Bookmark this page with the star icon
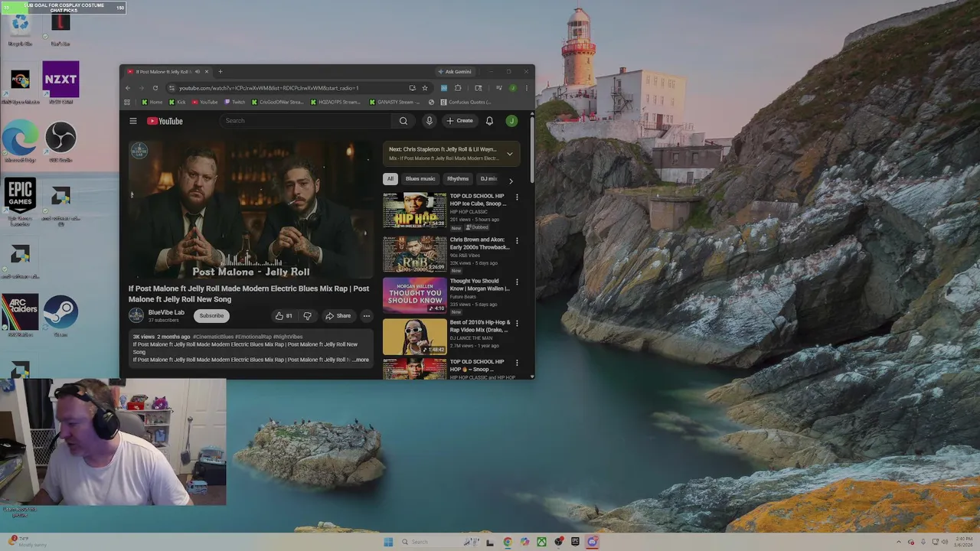The image size is (980, 551). coord(425,88)
